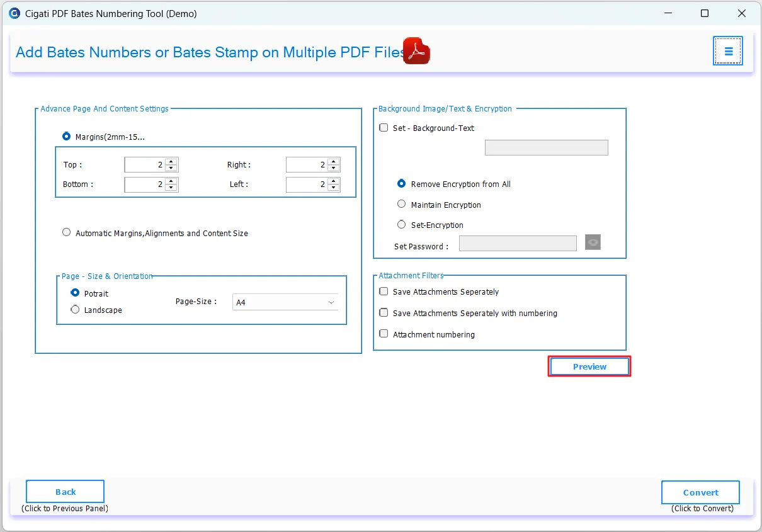Select Automatic Margins, Alignments and Content Size
Viewport: 762px width, 532px height.
click(66, 232)
